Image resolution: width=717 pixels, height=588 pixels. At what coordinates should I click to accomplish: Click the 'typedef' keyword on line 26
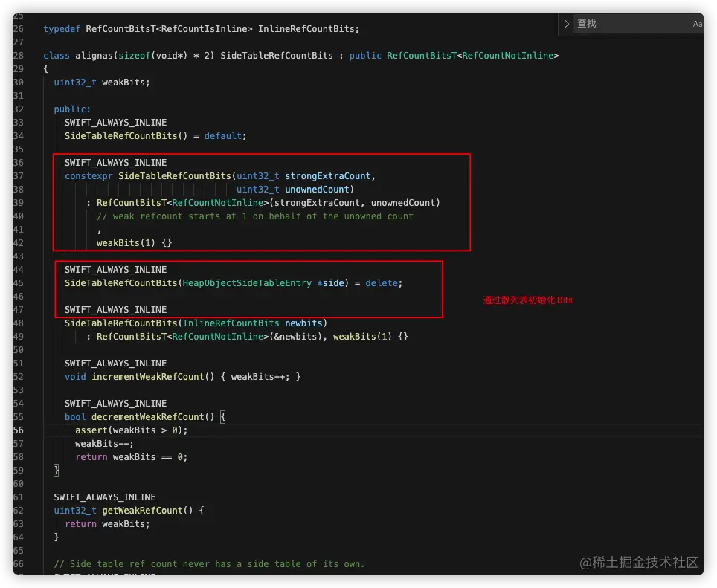click(x=62, y=29)
